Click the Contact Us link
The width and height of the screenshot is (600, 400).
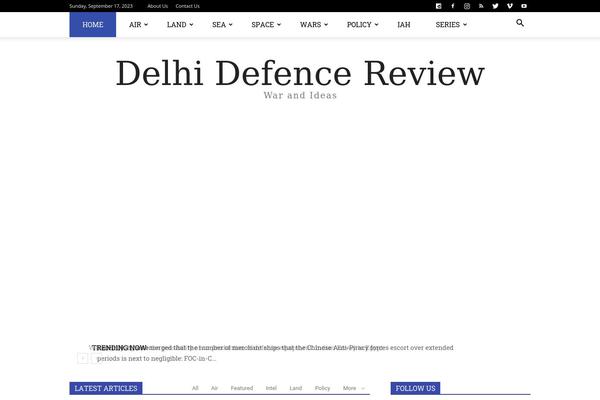[187, 6]
